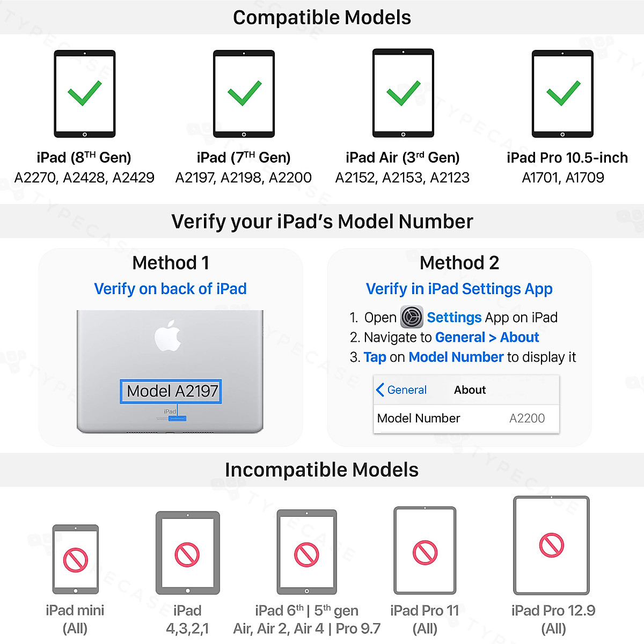The width and height of the screenshot is (644, 644).
Task: Select the iPad Air 3rd Gen icon
Action: click(x=403, y=94)
